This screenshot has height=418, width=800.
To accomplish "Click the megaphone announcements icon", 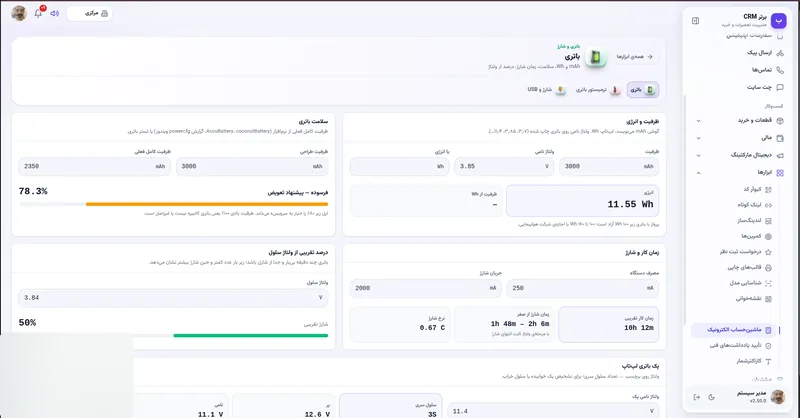I will 55,13.
